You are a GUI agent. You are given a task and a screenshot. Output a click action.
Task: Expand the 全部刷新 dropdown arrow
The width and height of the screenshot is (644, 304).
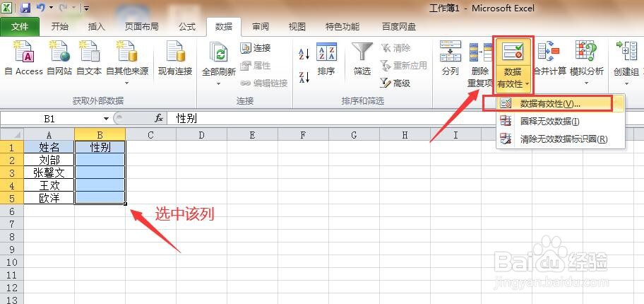pos(218,83)
